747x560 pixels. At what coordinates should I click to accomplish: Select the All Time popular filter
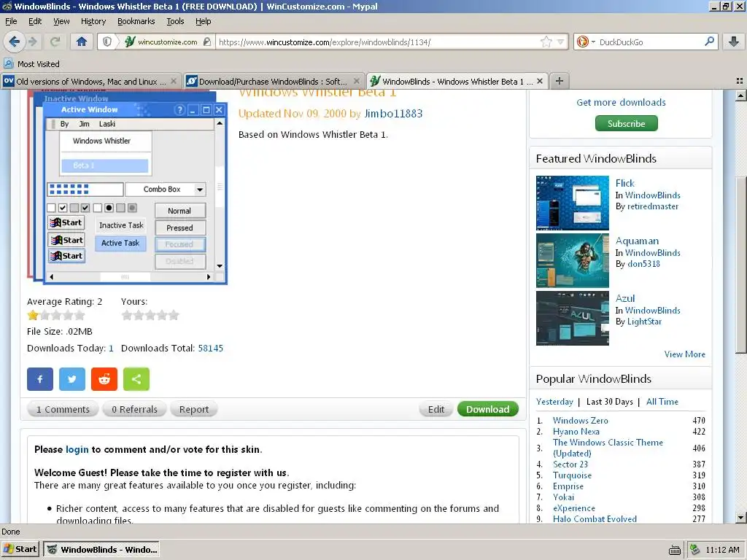click(662, 402)
